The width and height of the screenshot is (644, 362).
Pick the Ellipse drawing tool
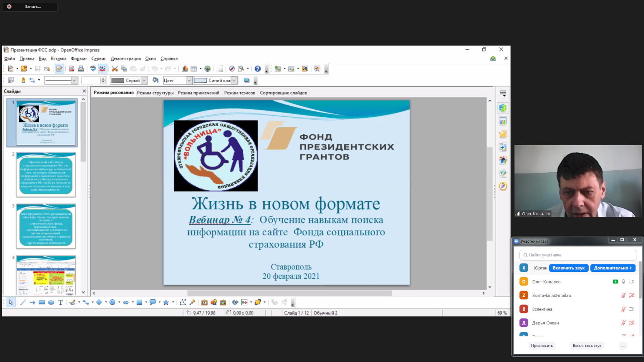(51, 302)
